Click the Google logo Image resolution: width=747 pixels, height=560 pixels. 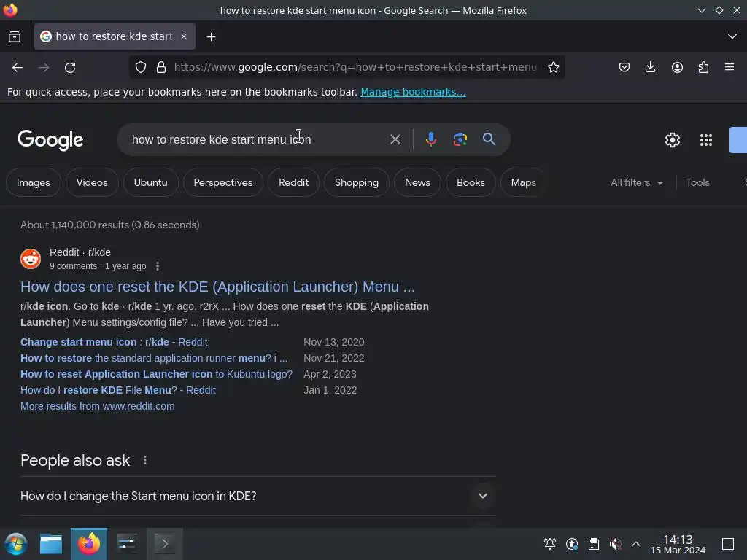pos(50,140)
